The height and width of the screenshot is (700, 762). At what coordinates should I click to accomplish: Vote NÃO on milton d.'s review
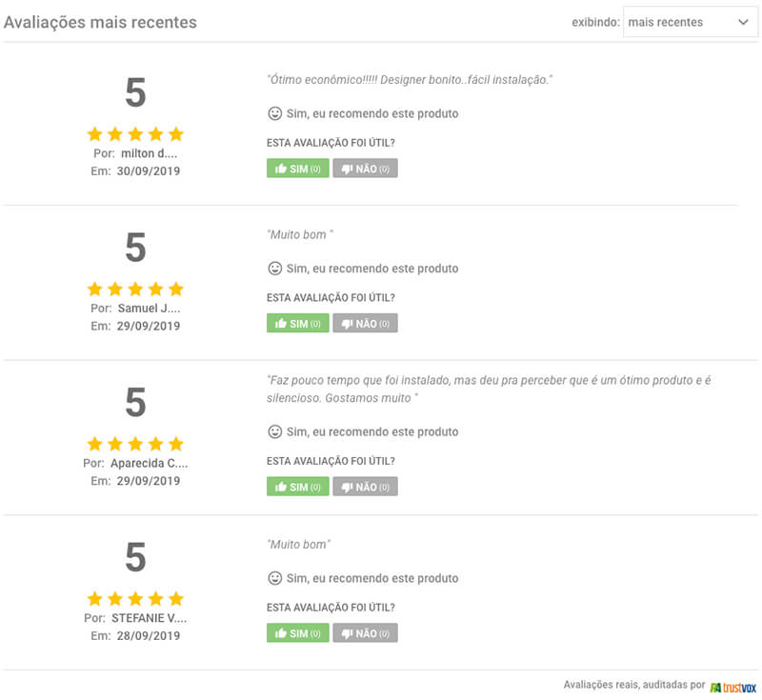(365, 169)
